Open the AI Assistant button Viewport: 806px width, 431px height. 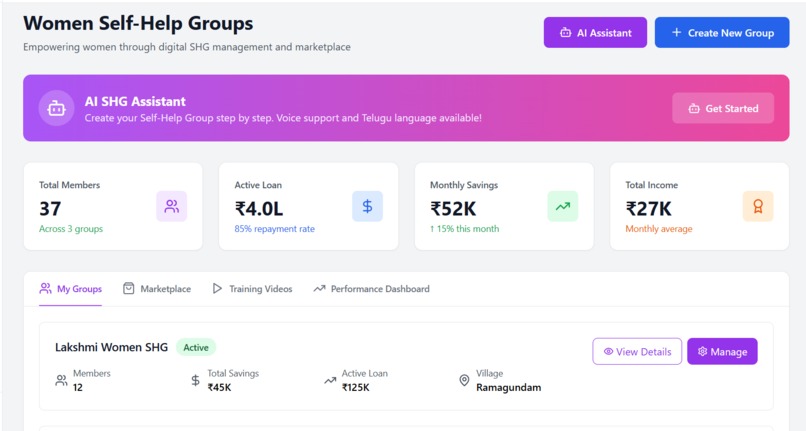coord(595,32)
